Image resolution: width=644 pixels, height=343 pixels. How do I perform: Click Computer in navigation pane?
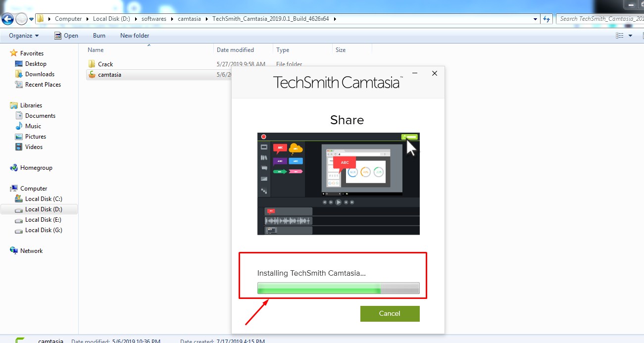click(x=34, y=189)
